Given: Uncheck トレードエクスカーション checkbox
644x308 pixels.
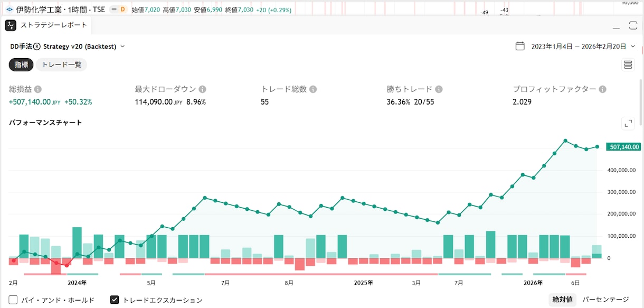Looking at the screenshot, I should [114, 300].
